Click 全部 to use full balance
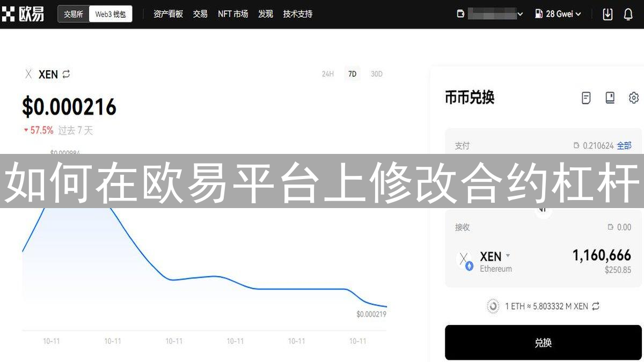This screenshot has width=644, height=362. pos(624,145)
